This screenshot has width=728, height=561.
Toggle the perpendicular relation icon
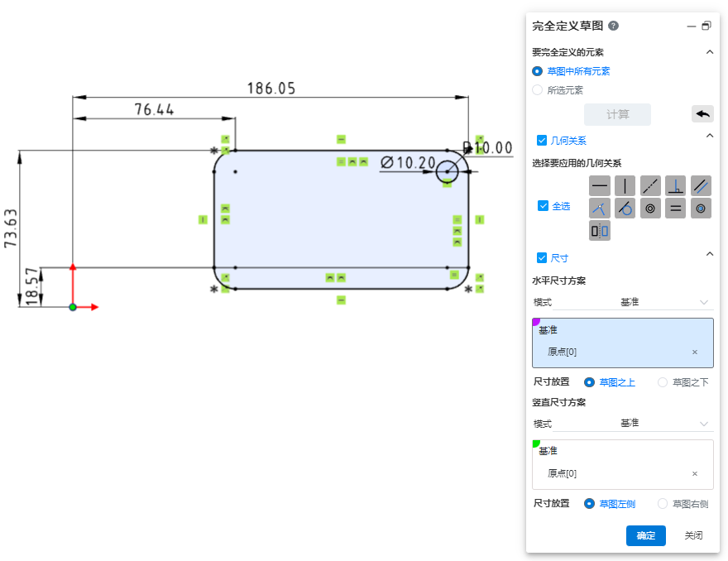pyautogui.click(x=676, y=186)
